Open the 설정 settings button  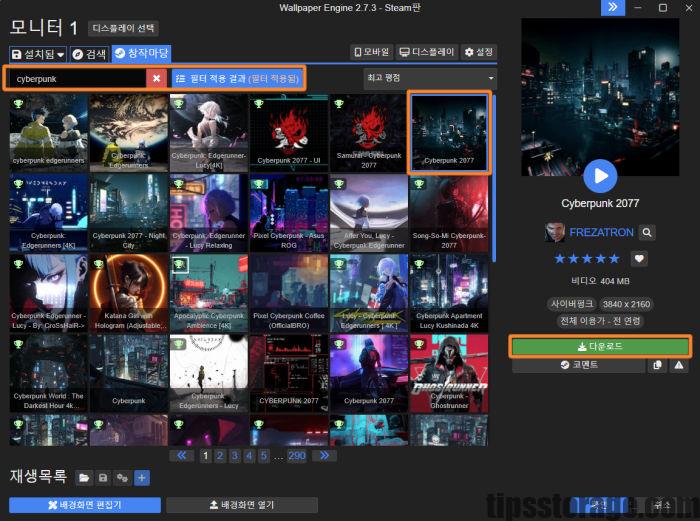479,52
